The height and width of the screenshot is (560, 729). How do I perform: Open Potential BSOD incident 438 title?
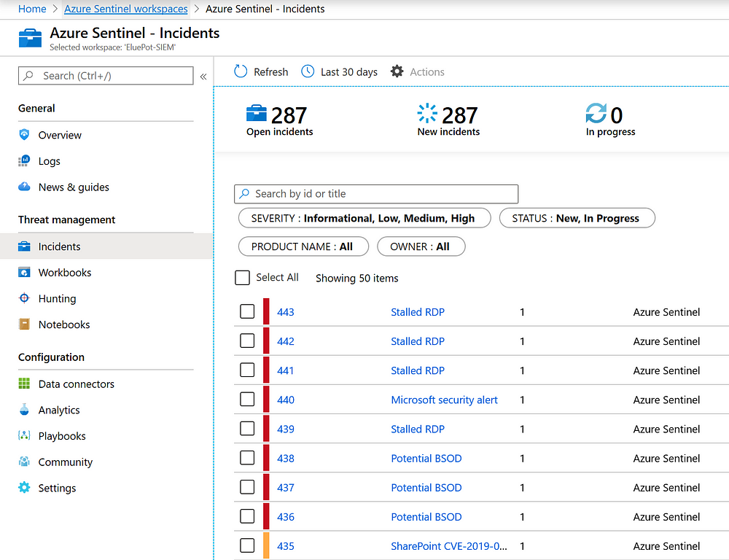[x=426, y=459]
